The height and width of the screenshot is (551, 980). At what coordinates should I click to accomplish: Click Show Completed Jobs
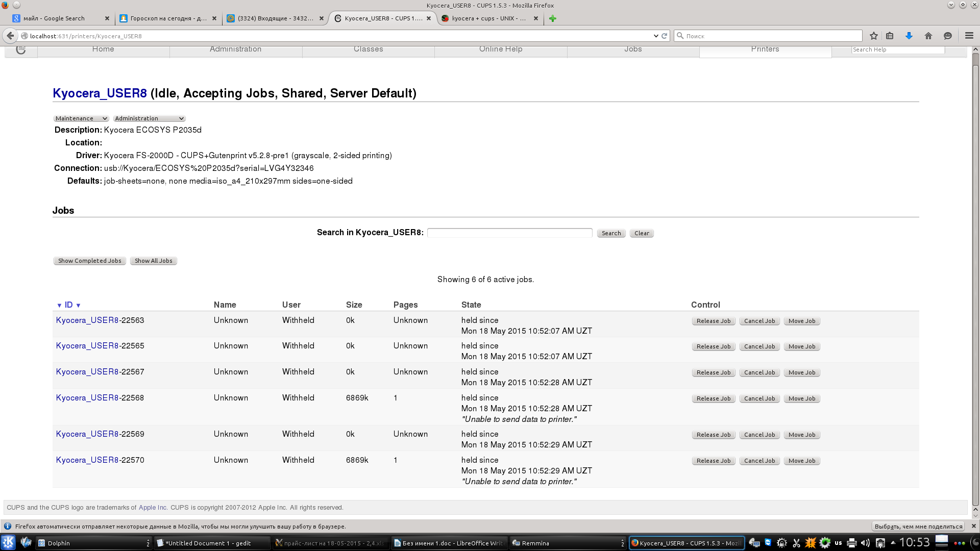(x=90, y=261)
